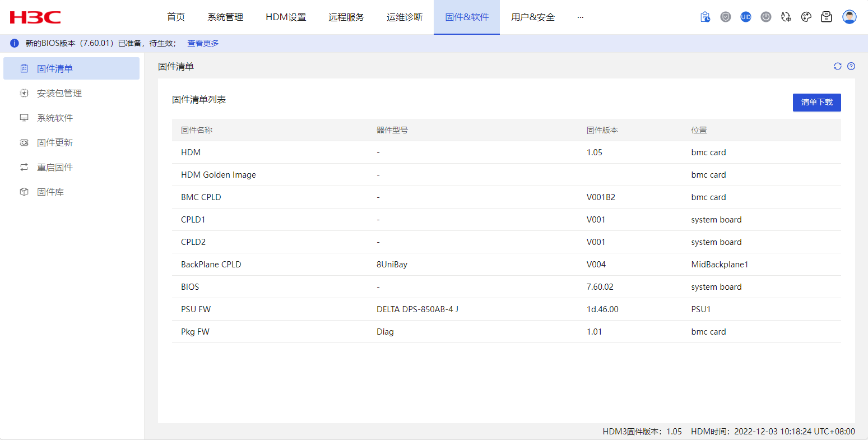868x440 pixels.
Task: Click 器件型号 column header
Action: 392,130
